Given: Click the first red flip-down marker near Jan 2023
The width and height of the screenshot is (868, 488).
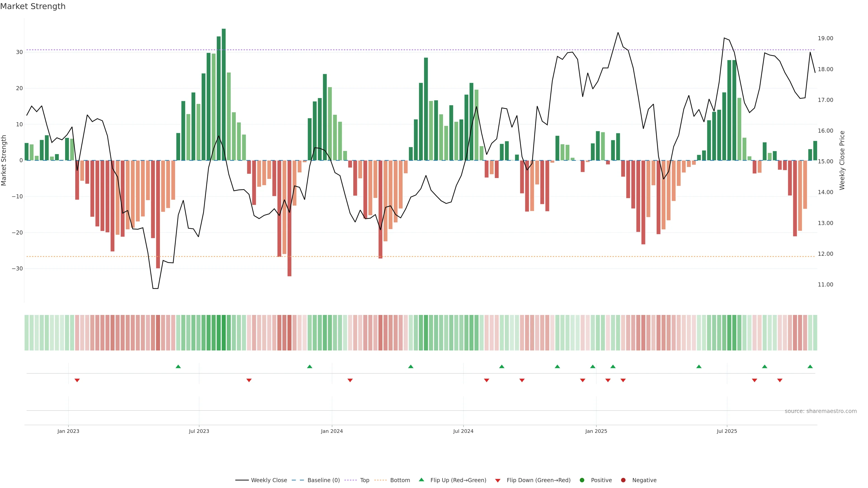Looking at the screenshot, I should click(77, 380).
